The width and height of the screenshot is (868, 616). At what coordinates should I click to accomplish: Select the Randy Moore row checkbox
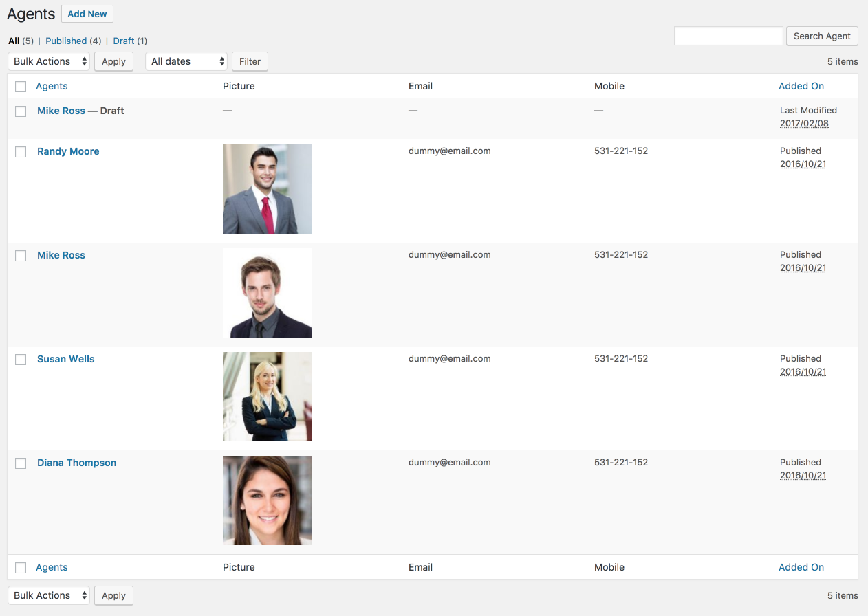(21, 152)
